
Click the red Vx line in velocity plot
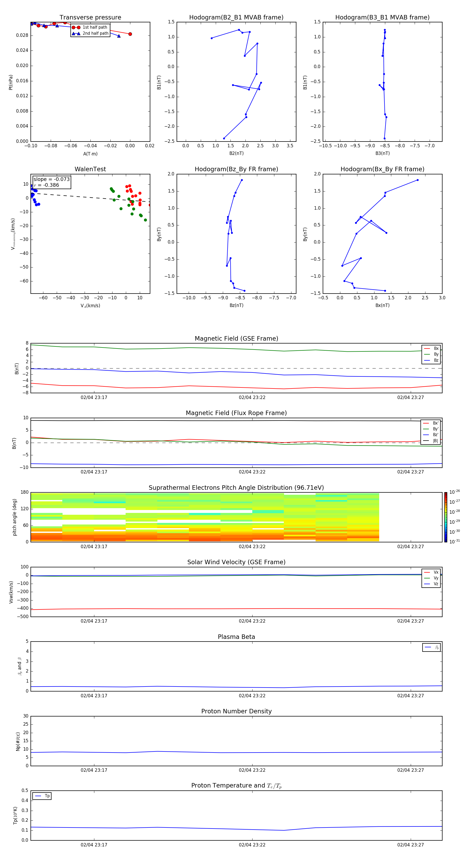point(236,609)
